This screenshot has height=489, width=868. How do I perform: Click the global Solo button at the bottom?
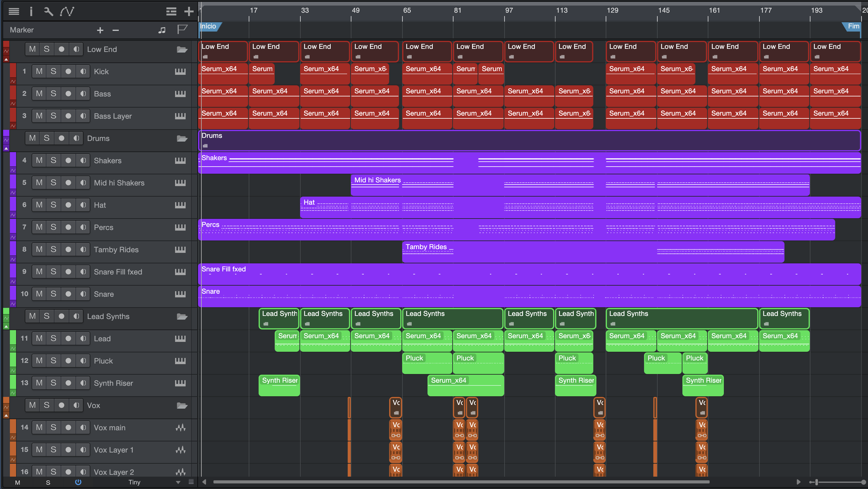tap(48, 482)
